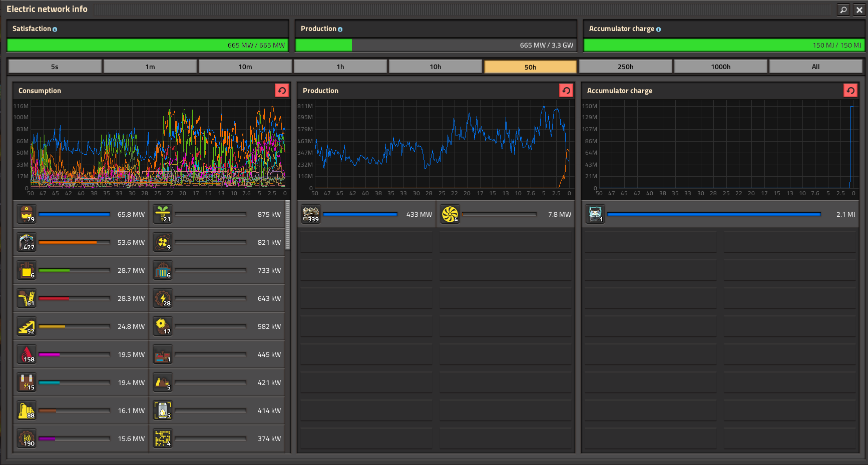Click the radiation fan icon at 821 kW
This screenshot has height=465, width=868.
click(x=163, y=242)
